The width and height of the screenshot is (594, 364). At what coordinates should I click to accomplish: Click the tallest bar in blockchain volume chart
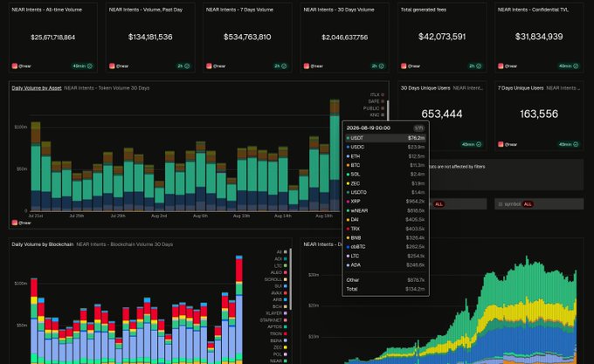point(239,310)
